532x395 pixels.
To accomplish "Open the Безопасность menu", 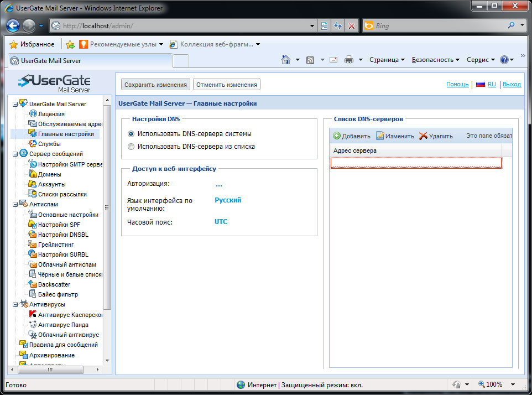I will click(436, 60).
